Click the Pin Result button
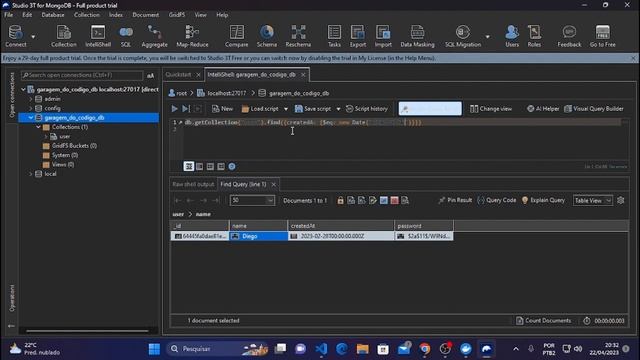This screenshot has width=640, height=360. pyautogui.click(x=455, y=200)
